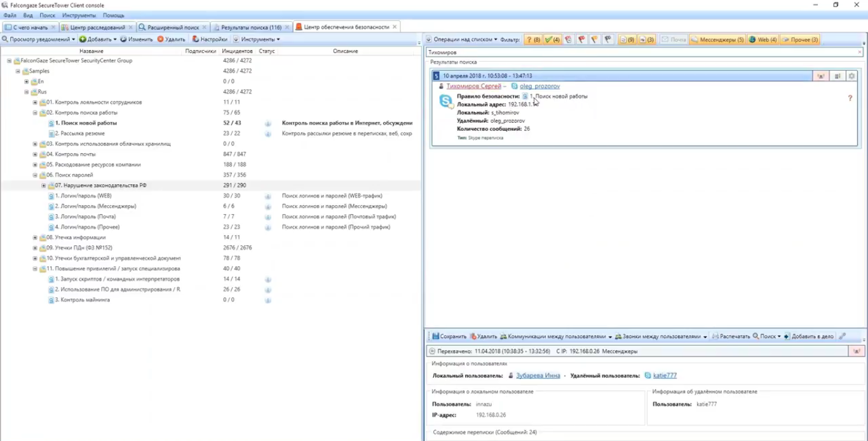Click the red flag with clock filter icon
Screen dimensions: 868x441
pos(568,39)
